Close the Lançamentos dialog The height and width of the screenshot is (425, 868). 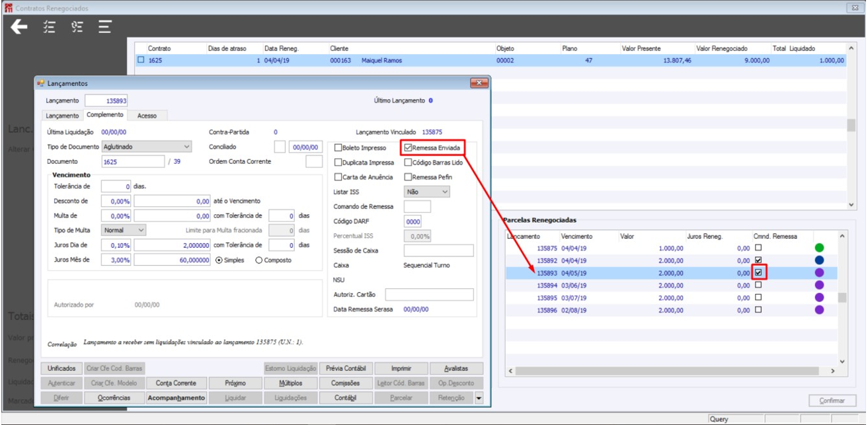point(479,83)
